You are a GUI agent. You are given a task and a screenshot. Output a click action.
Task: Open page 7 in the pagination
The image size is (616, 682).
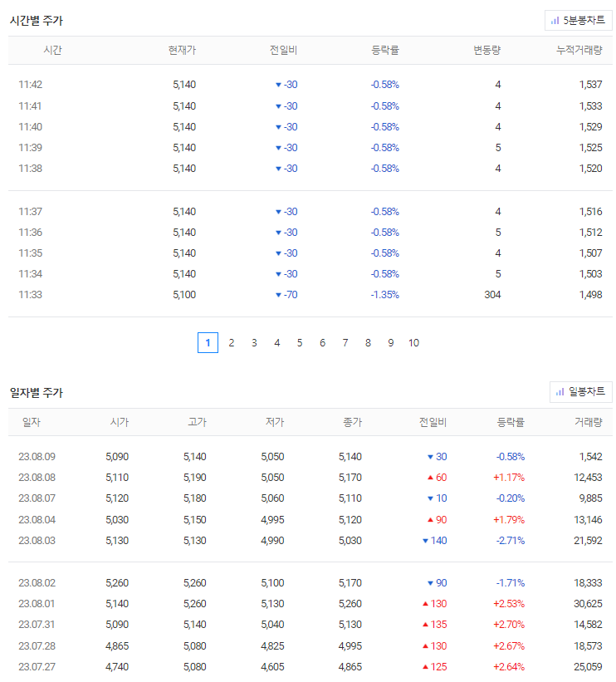pos(345,343)
